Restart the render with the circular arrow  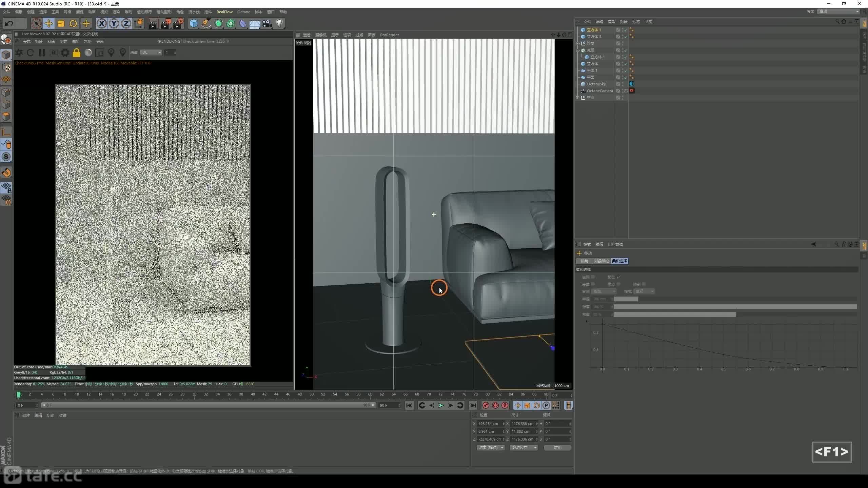(x=30, y=53)
